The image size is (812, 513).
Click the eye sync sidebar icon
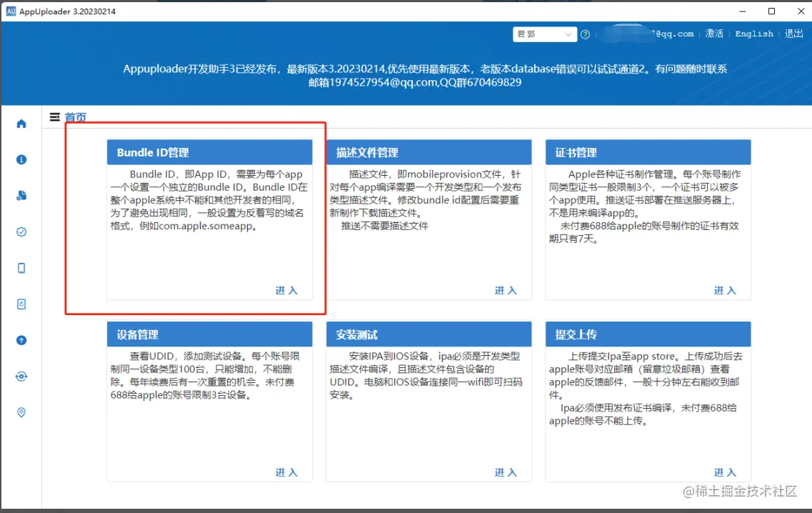pos(21,377)
